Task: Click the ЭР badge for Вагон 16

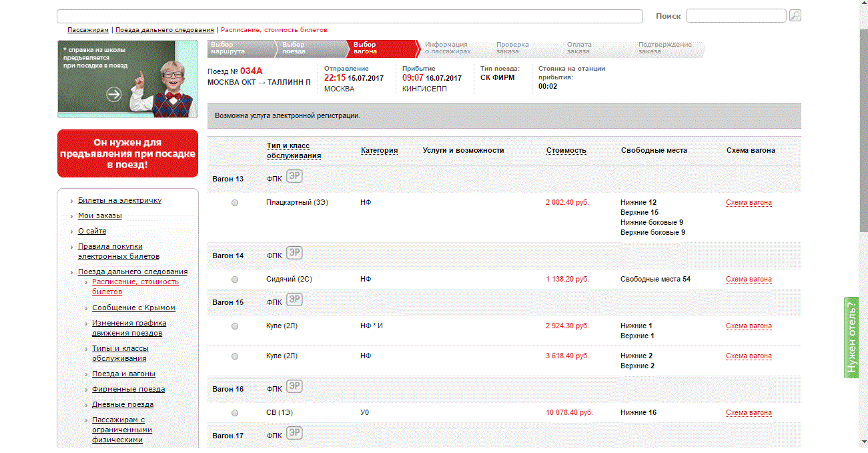Action: [294, 386]
